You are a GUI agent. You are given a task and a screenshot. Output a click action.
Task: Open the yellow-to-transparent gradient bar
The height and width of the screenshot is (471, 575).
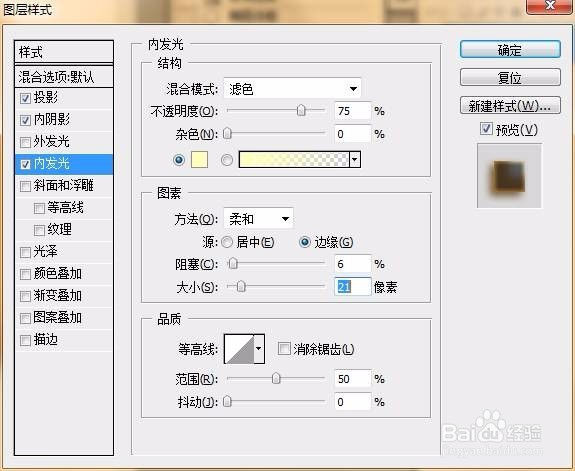click(294, 160)
